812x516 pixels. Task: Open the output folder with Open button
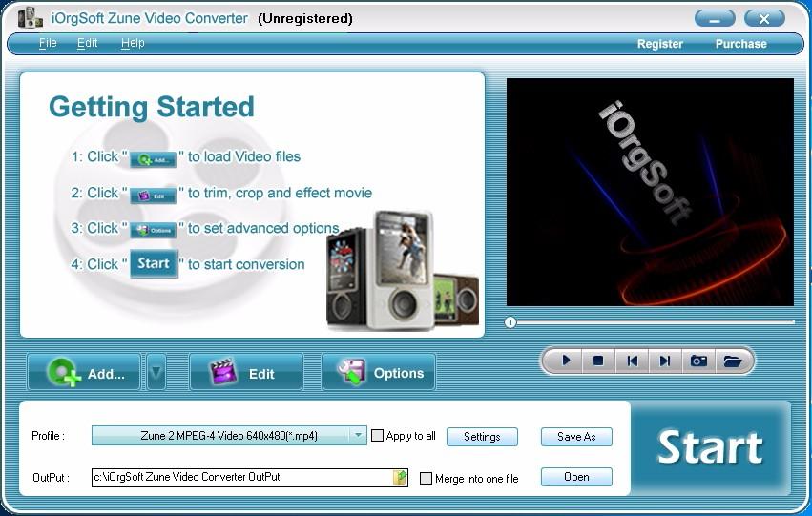(576, 477)
